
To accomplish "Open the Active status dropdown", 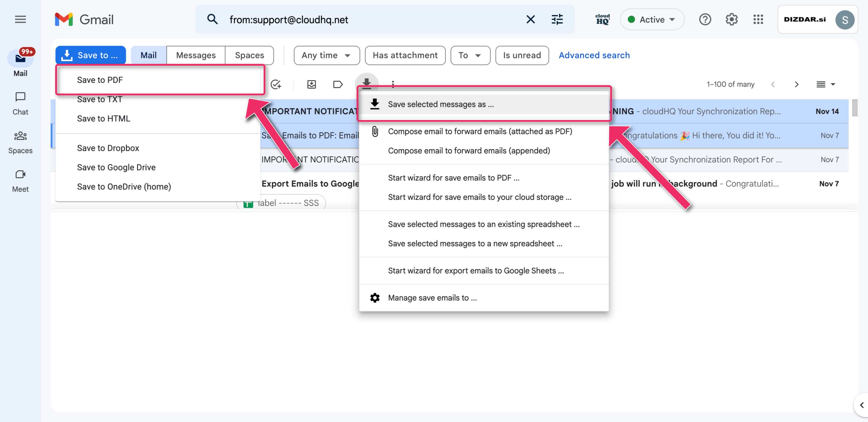I will [x=652, y=20].
